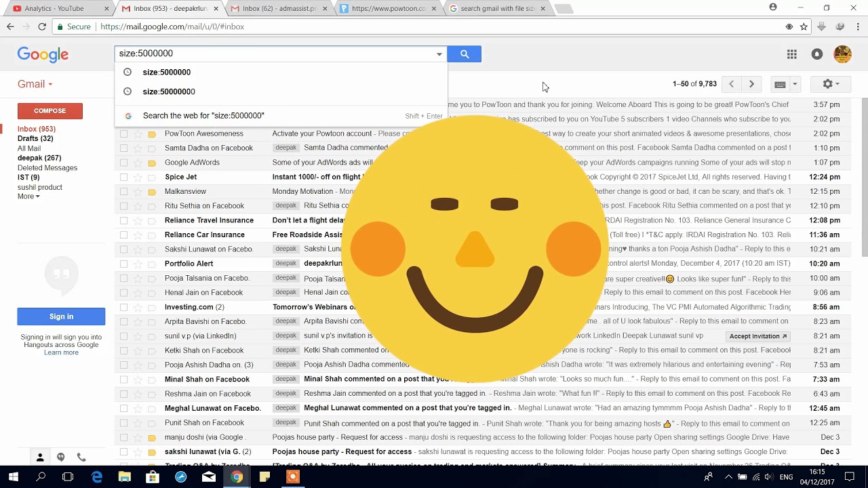
Task: Mark Malkansview email as important
Action: click(x=152, y=192)
